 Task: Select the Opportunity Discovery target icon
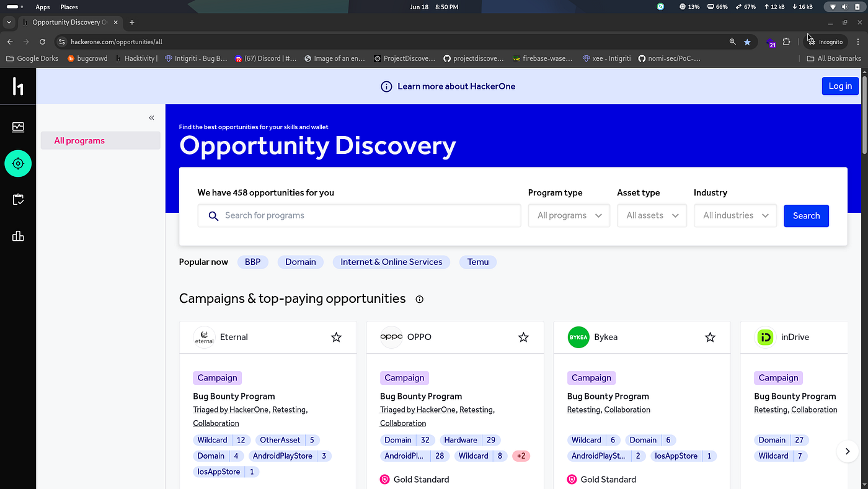pyautogui.click(x=18, y=163)
